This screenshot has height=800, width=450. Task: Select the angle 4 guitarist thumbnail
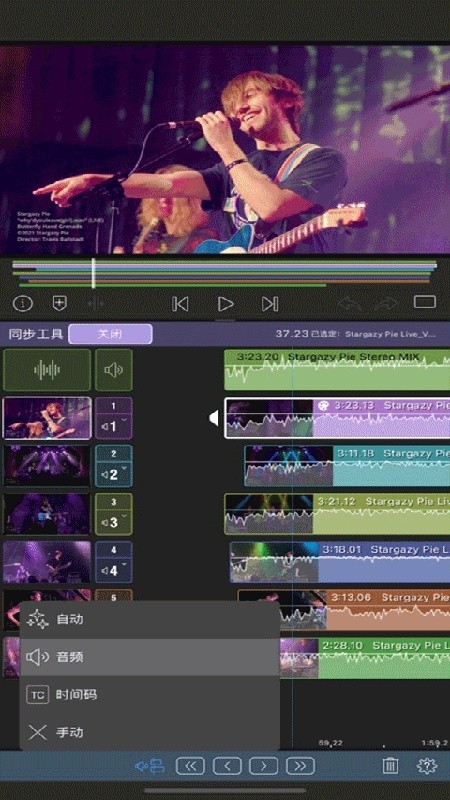47,562
